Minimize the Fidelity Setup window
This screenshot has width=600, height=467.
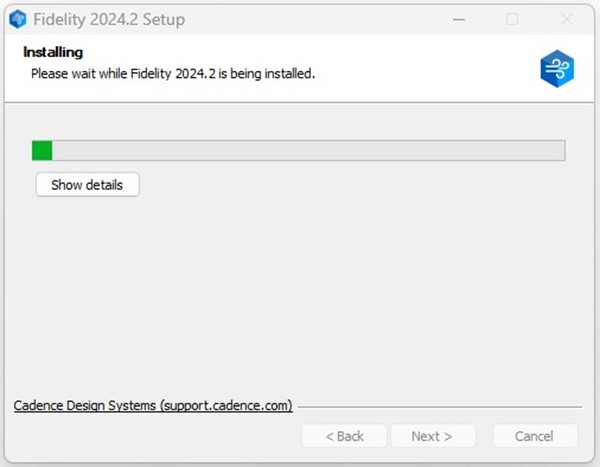click(x=459, y=19)
